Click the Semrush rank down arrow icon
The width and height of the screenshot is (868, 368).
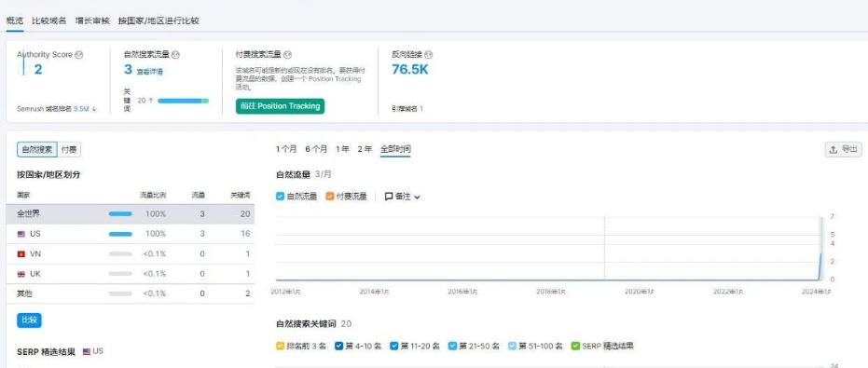(x=95, y=109)
